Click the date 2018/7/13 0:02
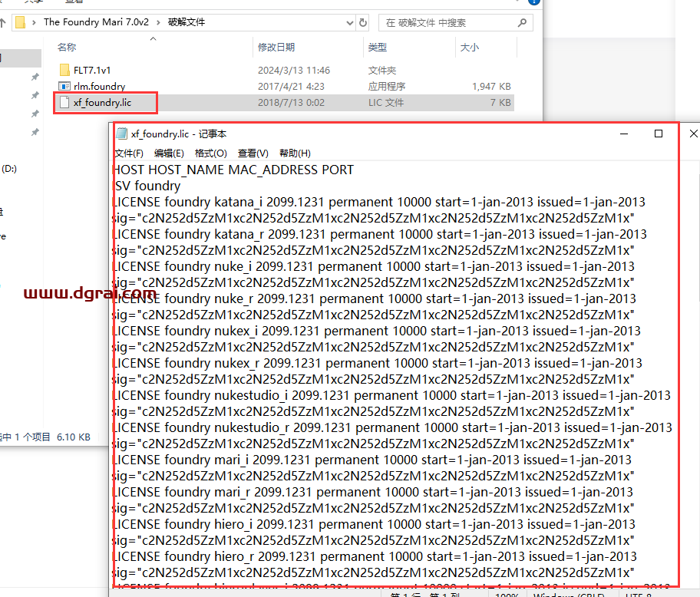 291,103
